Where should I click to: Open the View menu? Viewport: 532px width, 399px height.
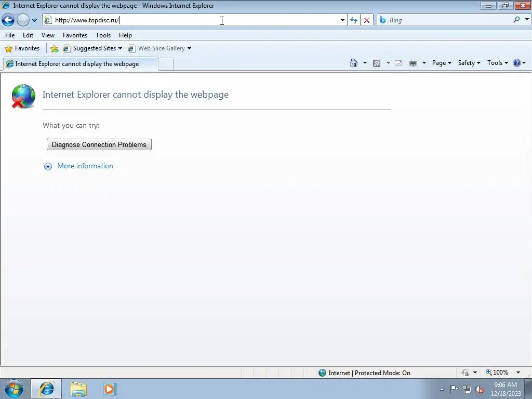48,35
